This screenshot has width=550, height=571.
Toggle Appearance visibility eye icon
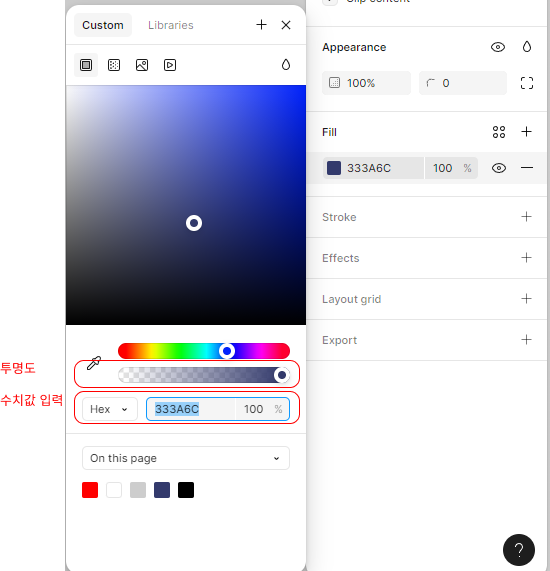[498, 47]
